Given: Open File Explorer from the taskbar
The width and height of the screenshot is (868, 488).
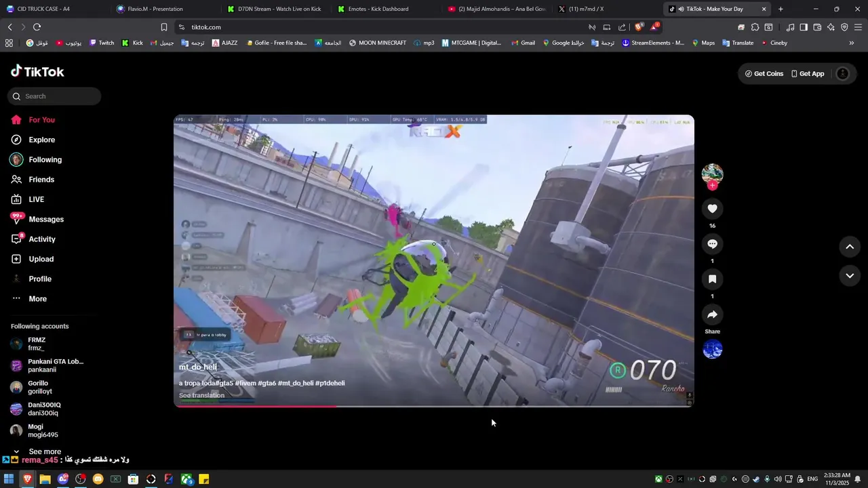Looking at the screenshot, I should click(45, 479).
